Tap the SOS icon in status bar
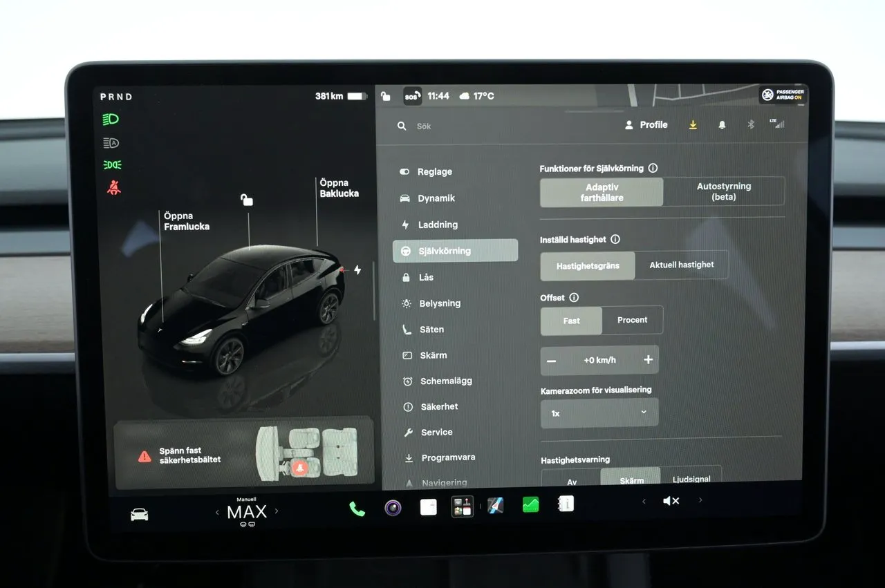 (x=413, y=96)
